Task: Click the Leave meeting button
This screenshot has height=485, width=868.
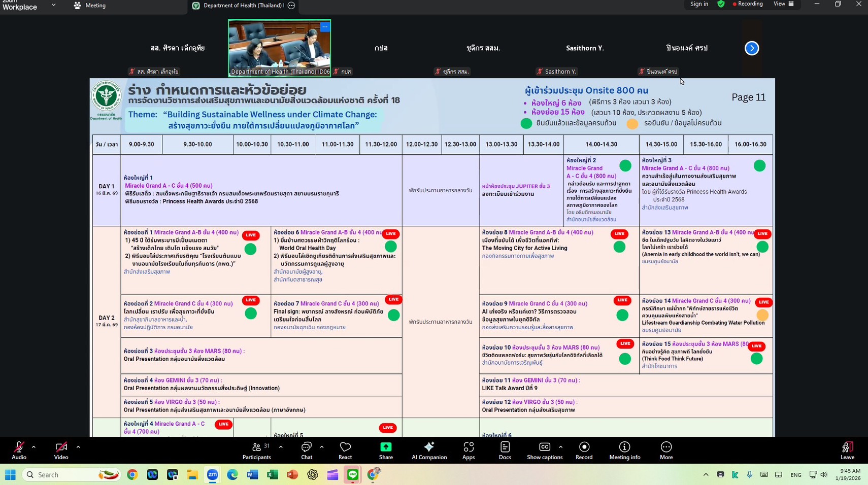Action: click(x=847, y=449)
